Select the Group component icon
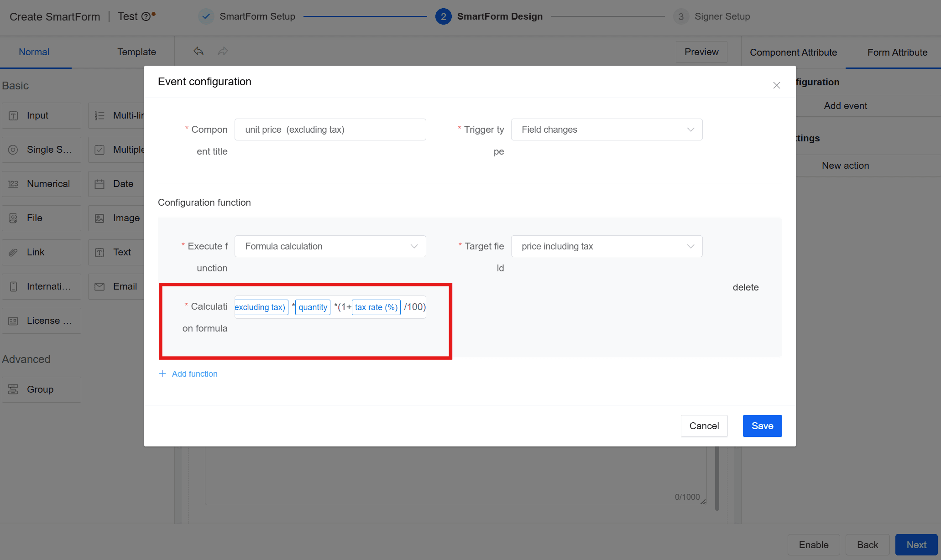Image resolution: width=941 pixels, height=560 pixels. [13, 389]
